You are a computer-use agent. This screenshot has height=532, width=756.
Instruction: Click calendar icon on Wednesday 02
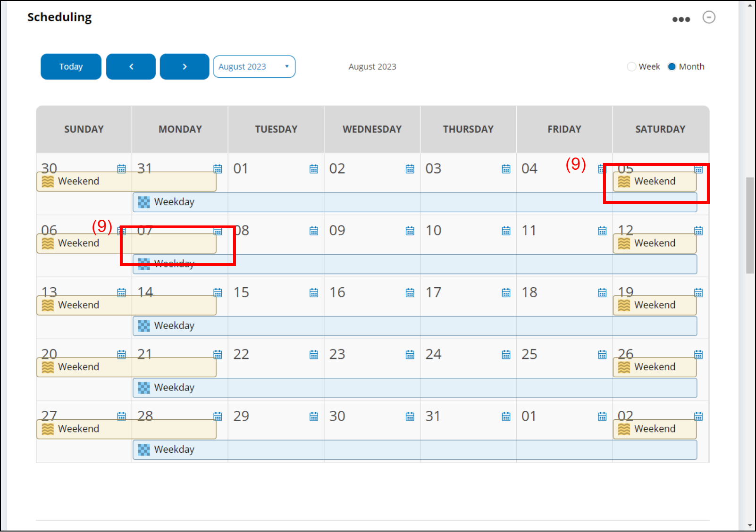point(410,169)
